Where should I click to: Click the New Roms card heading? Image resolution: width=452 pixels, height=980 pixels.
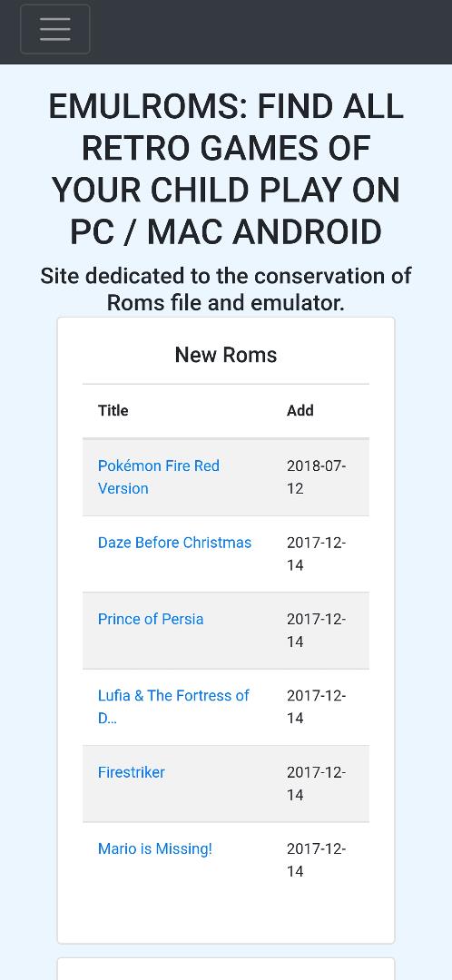click(x=226, y=355)
